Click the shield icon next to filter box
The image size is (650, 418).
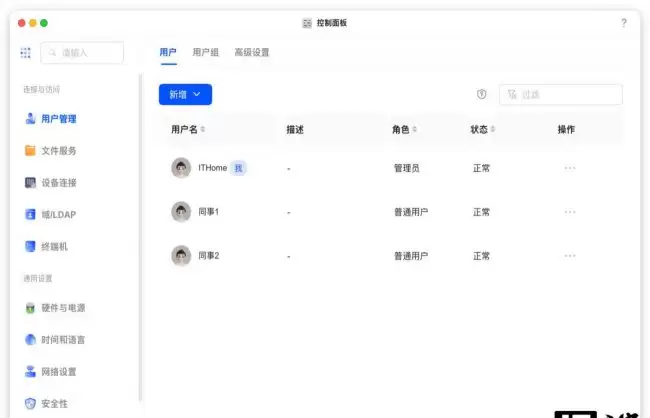click(481, 95)
